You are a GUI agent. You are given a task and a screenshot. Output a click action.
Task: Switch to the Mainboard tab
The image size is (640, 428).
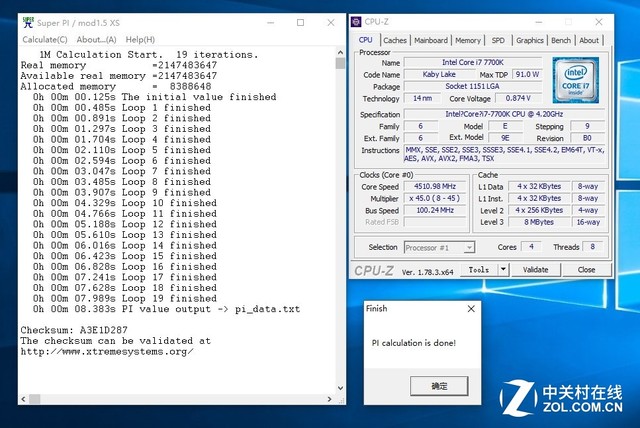(x=431, y=40)
